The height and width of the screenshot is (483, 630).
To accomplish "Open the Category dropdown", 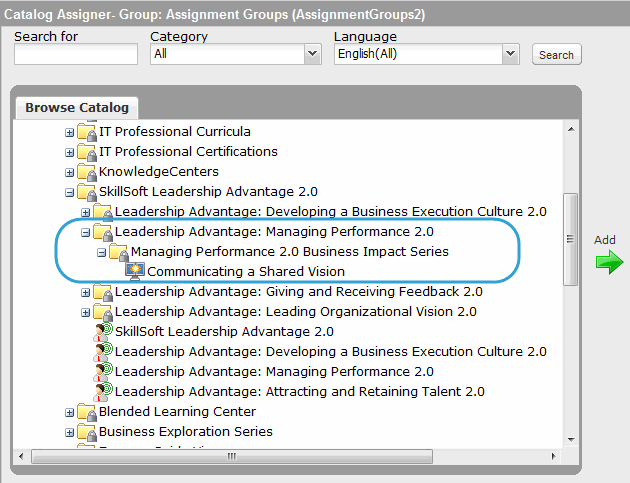I will pos(313,54).
